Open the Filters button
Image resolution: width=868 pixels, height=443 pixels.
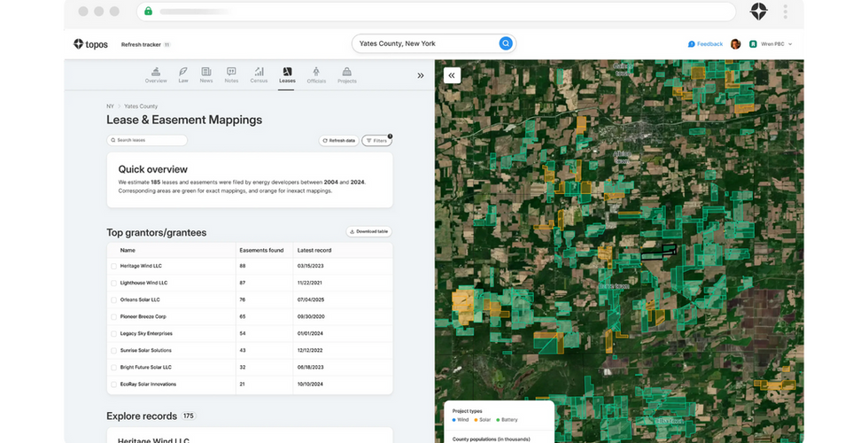pos(376,141)
